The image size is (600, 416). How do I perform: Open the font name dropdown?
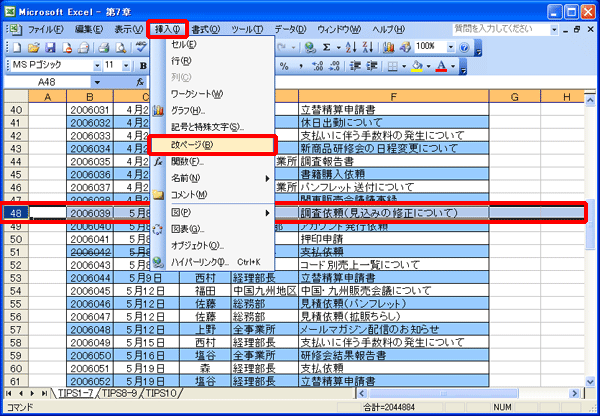coord(97,66)
